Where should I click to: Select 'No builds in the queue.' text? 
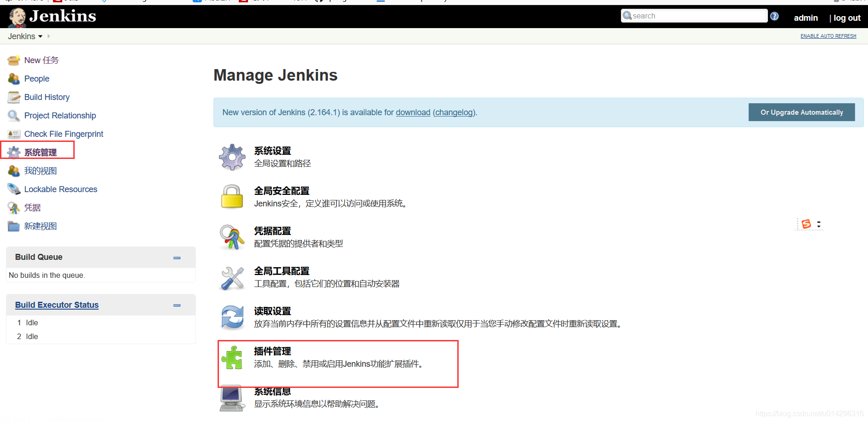(47, 275)
